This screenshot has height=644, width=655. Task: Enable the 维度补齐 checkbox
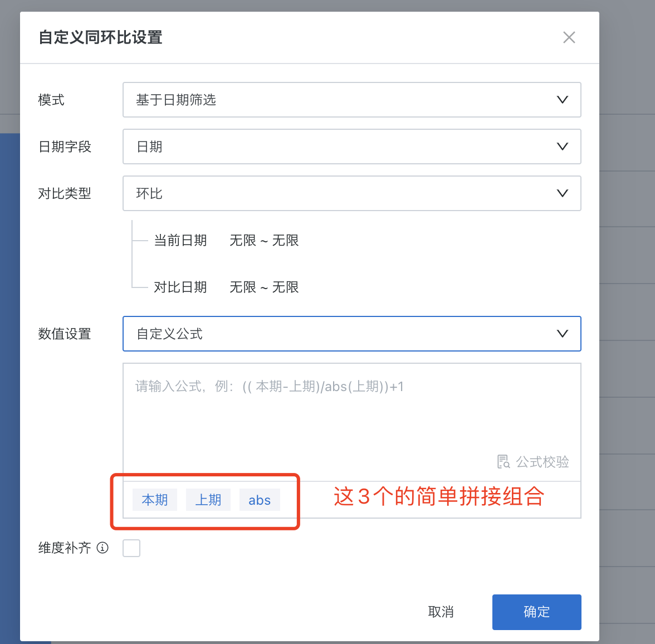click(131, 548)
